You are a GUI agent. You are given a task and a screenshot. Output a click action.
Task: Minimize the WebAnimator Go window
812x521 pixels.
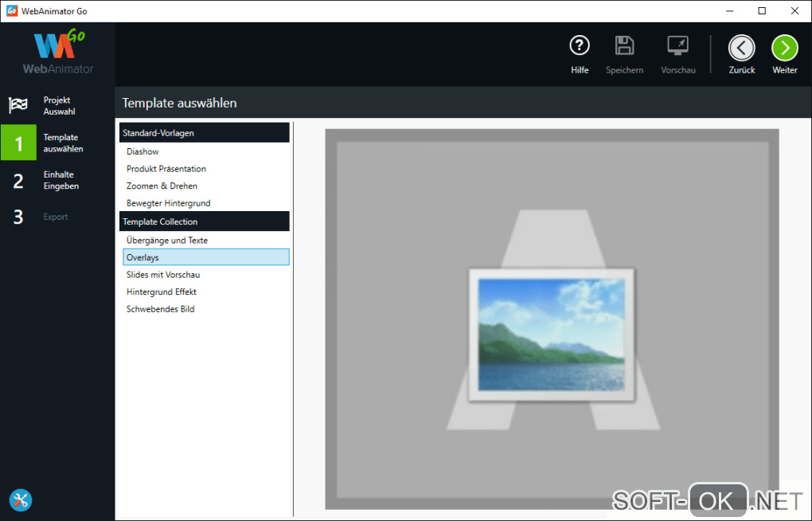pos(730,11)
